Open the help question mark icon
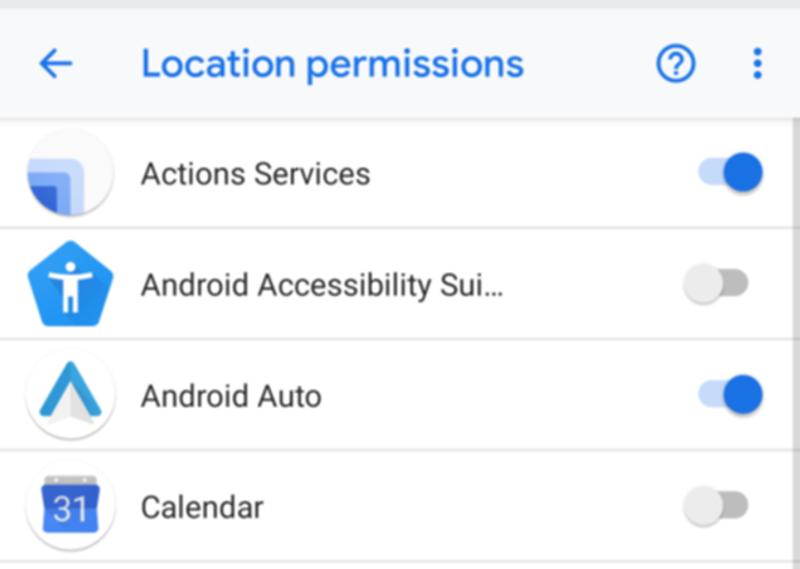Viewport: 800px width, 569px height. pyautogui.click(x=675, y=64)
